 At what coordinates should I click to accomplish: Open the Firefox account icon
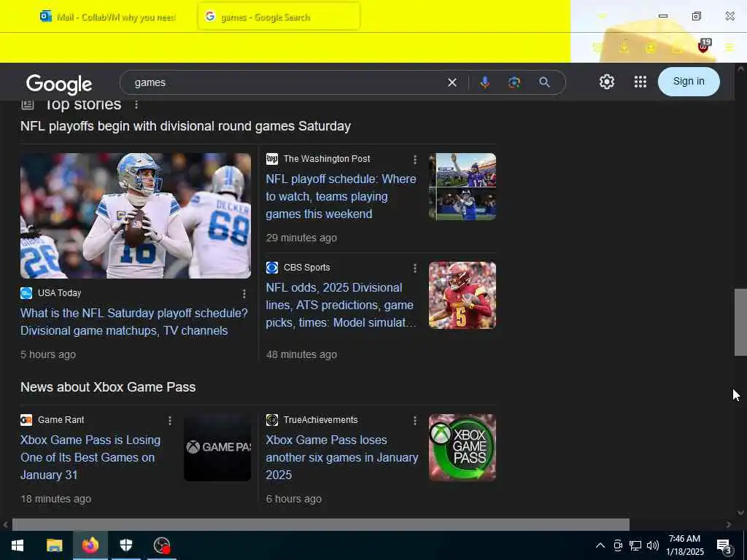click(x=650, y=47)
